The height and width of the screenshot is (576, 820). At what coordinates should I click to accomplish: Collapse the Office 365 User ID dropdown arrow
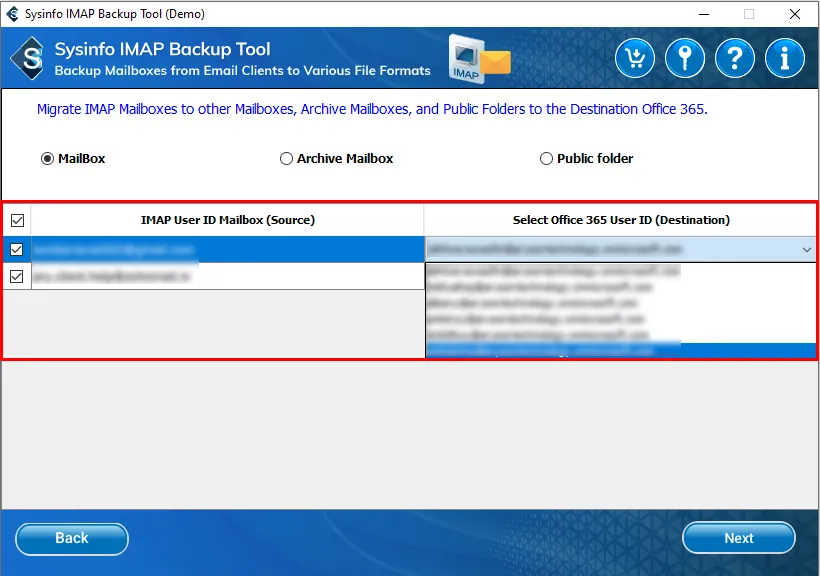coord(806,249)
